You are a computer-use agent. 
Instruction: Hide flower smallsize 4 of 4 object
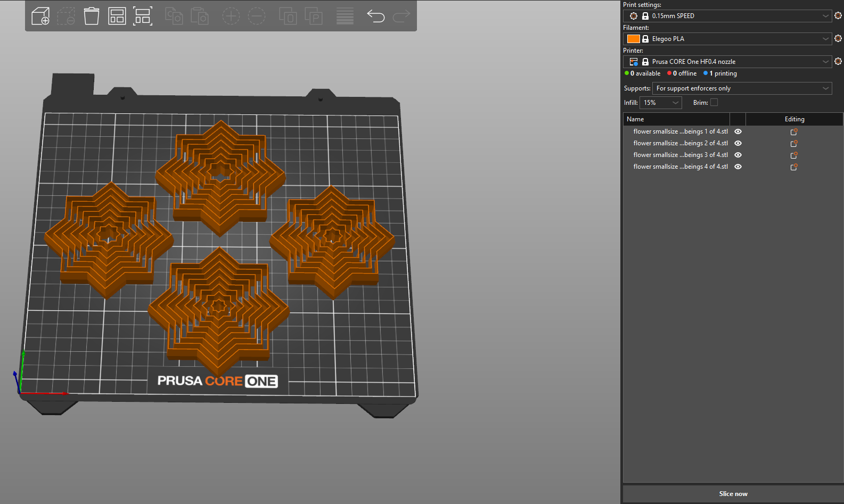point(738,167)
